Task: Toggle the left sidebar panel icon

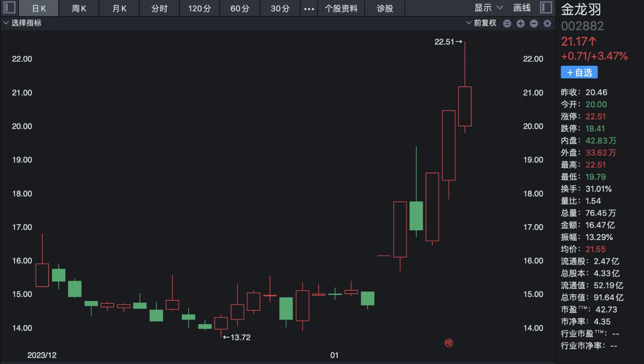Action: coord(9,8)
